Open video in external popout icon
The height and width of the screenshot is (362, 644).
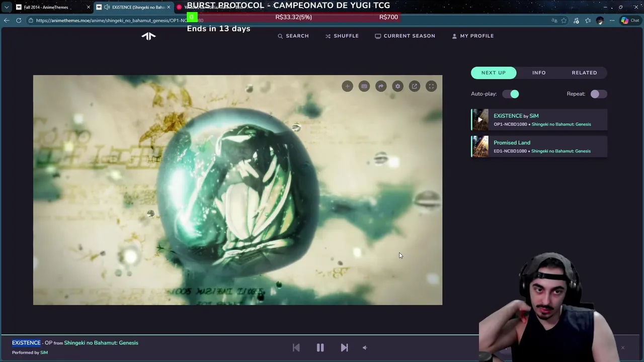click(415, 86)
